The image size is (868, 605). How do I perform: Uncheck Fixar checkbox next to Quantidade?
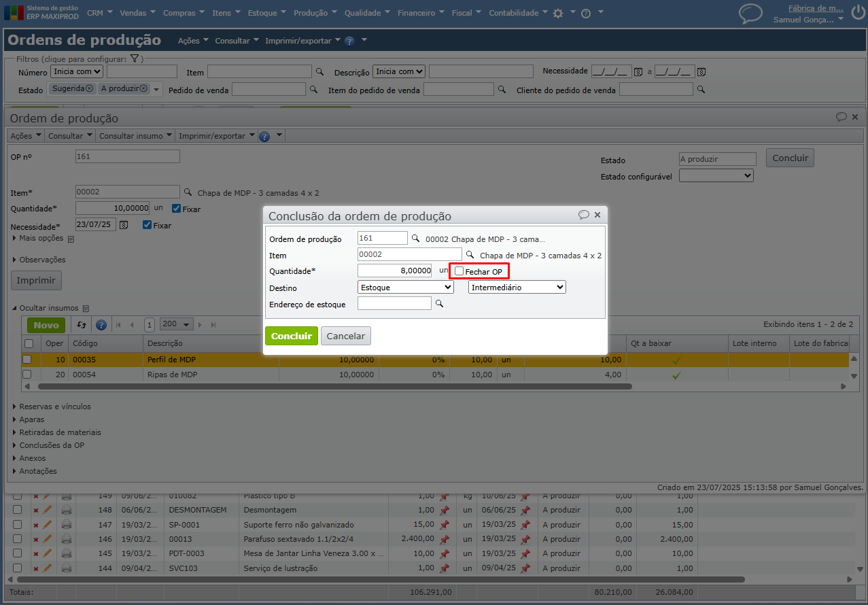(176, 209)
